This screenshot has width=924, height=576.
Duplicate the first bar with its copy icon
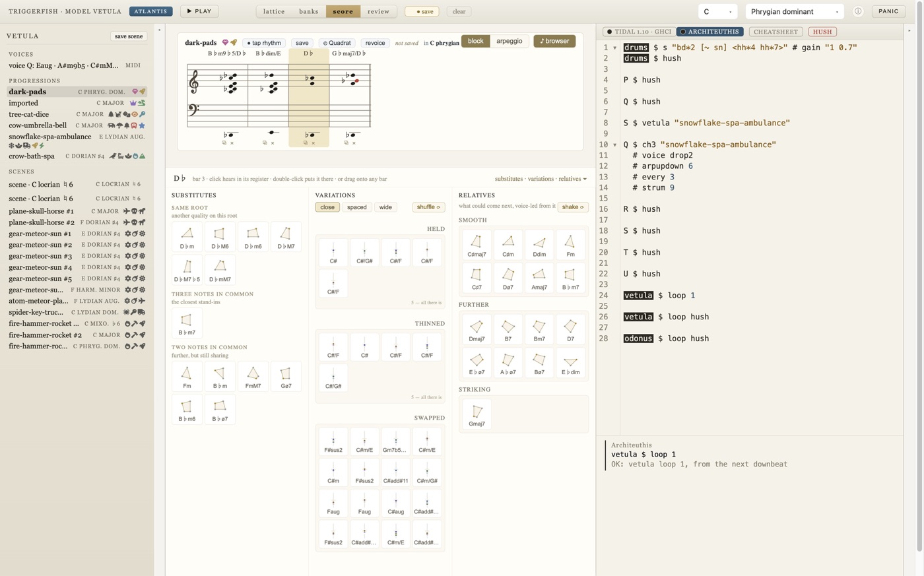[224, 143]
